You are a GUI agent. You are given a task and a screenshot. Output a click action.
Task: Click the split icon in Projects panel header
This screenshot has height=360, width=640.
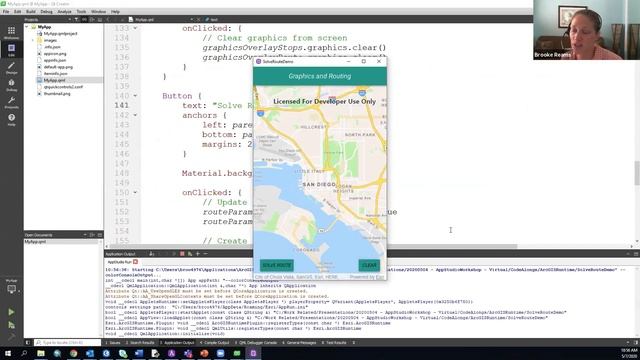click(x=92, y=19)
